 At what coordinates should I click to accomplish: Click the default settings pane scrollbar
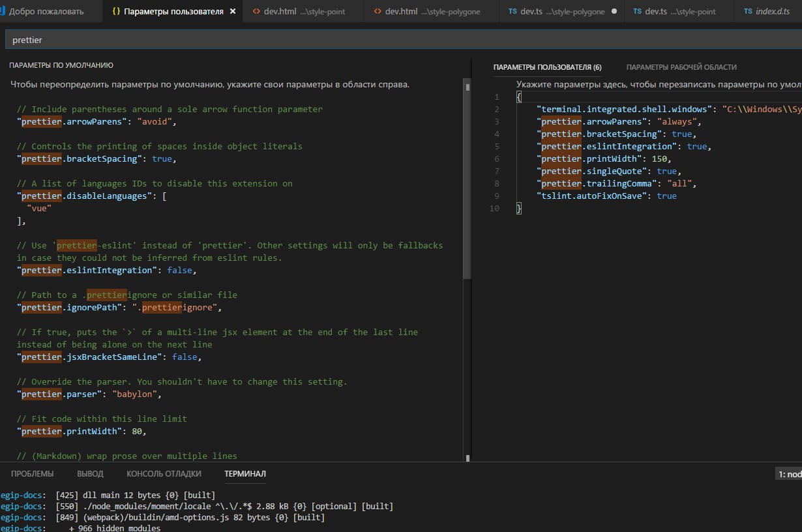tap(466, 179)
